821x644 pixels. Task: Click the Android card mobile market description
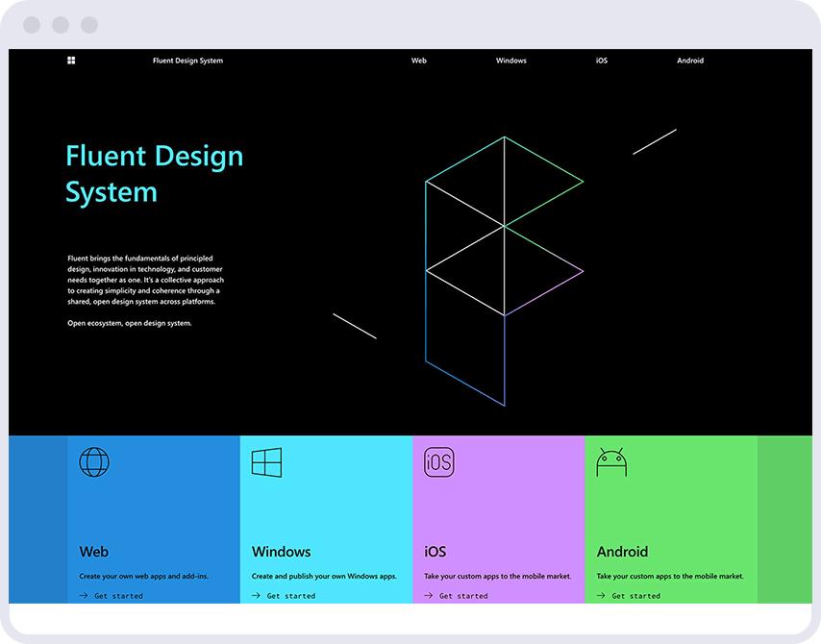[670, 576]
